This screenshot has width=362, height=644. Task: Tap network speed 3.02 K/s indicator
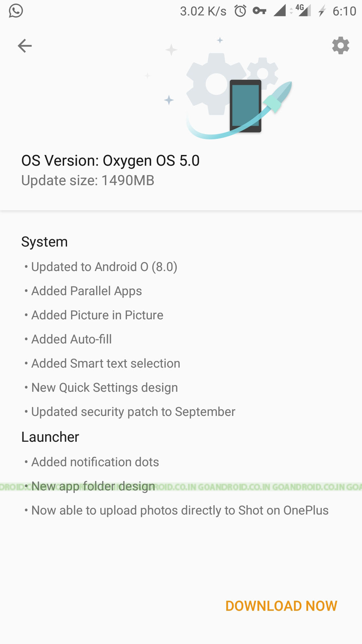[203, 11]
